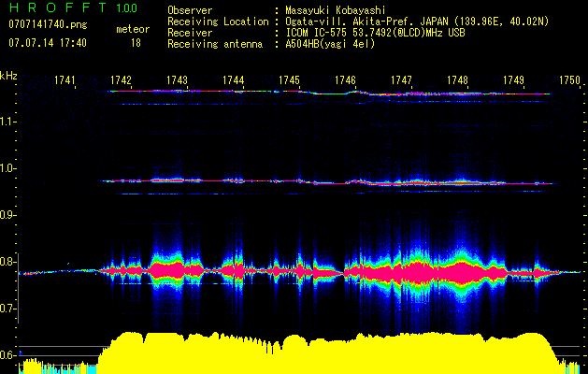Select the file name 0707141740.png
This screenshot has height=374, width=588.
[x=48, y=24]
